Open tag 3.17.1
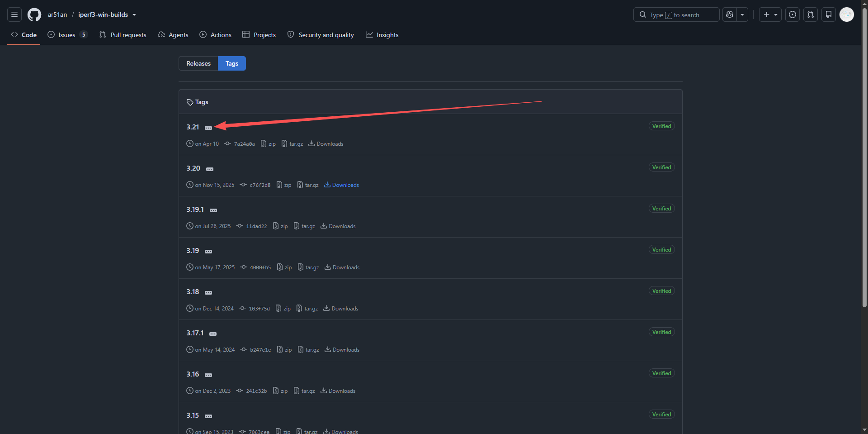The height and width of the screenshot is (434, 868). tap(195, 333)
